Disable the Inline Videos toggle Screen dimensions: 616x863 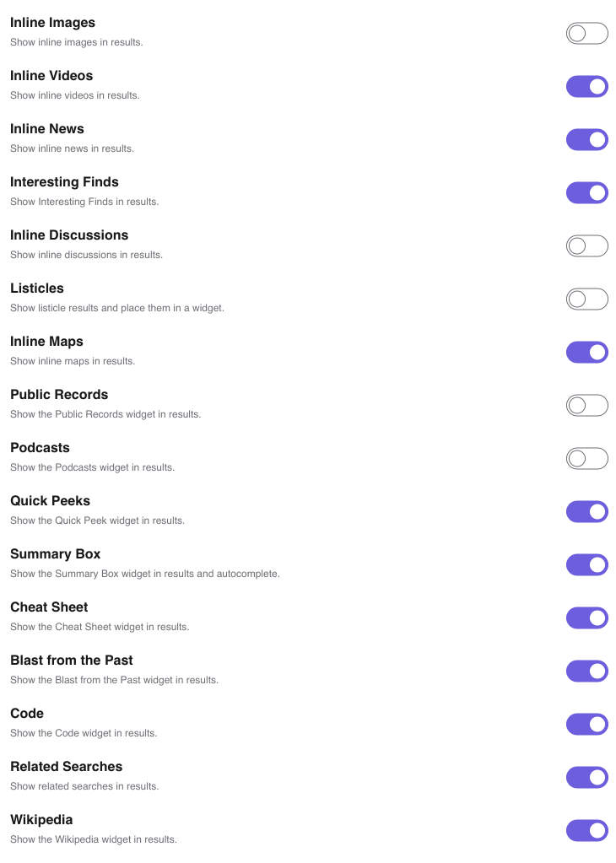(586, 86)
